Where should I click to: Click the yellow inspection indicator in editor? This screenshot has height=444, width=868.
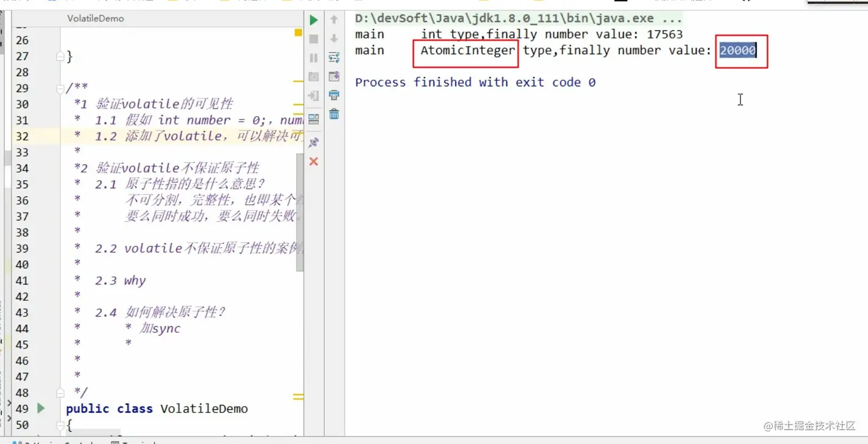298,33
